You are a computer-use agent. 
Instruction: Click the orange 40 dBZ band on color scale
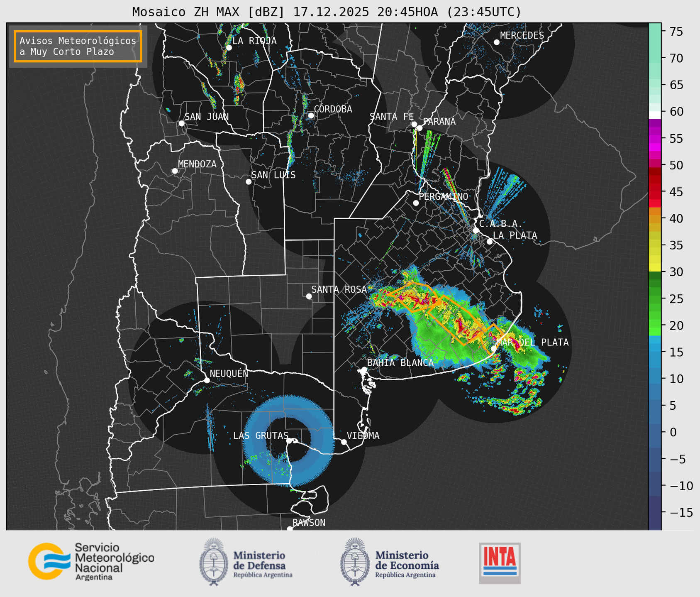[655, 219]
